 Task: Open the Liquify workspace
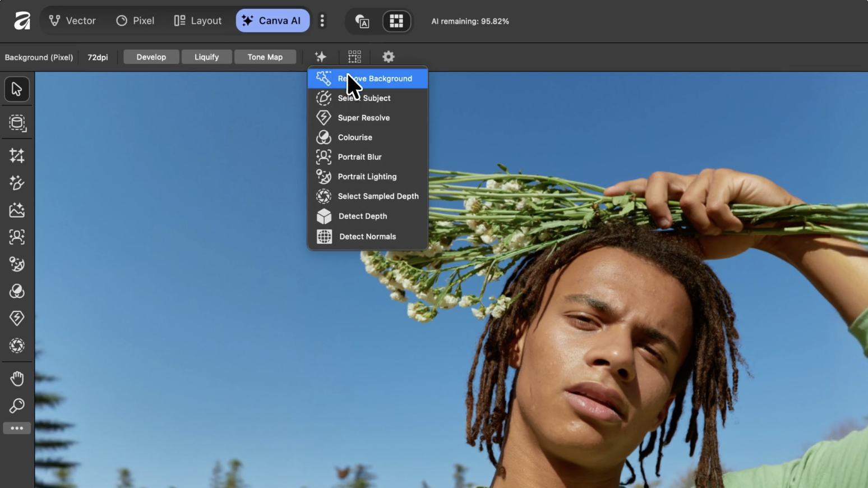(x=206, y=57)
